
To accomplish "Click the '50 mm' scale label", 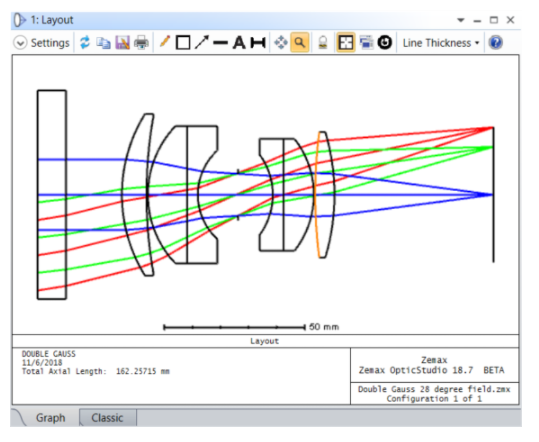I will point(324,327).
